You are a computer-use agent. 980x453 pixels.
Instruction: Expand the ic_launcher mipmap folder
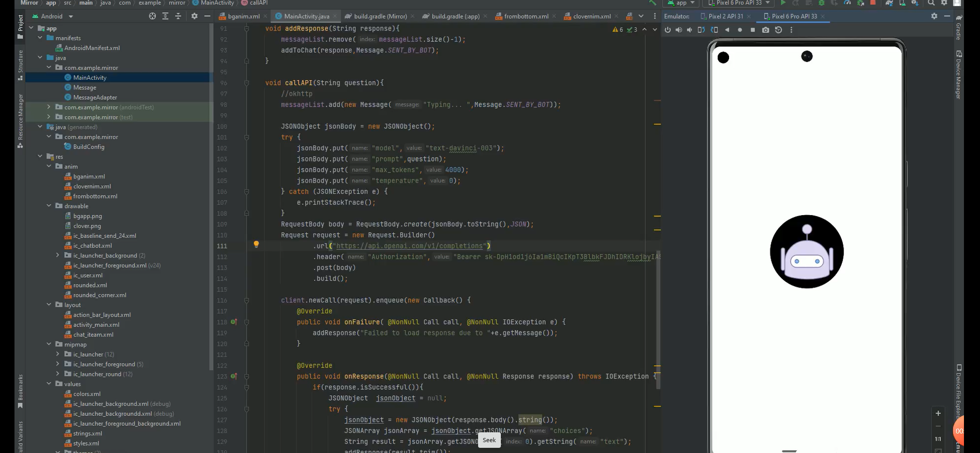(57, 354)
